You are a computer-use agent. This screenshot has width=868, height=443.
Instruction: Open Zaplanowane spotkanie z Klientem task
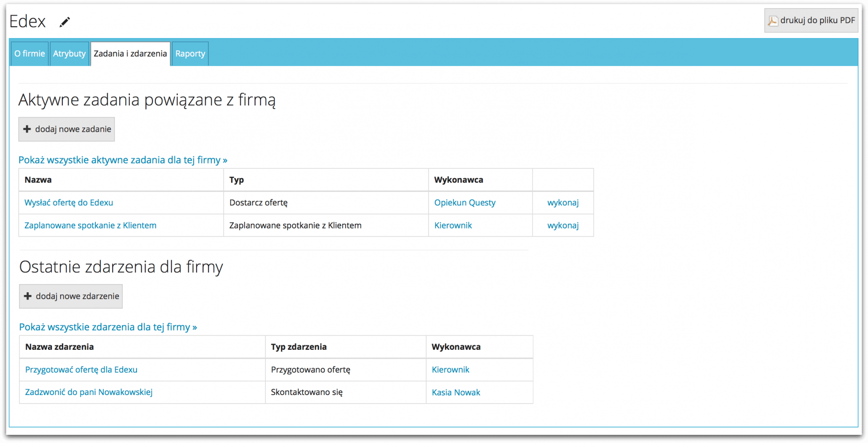pos(90,225)
